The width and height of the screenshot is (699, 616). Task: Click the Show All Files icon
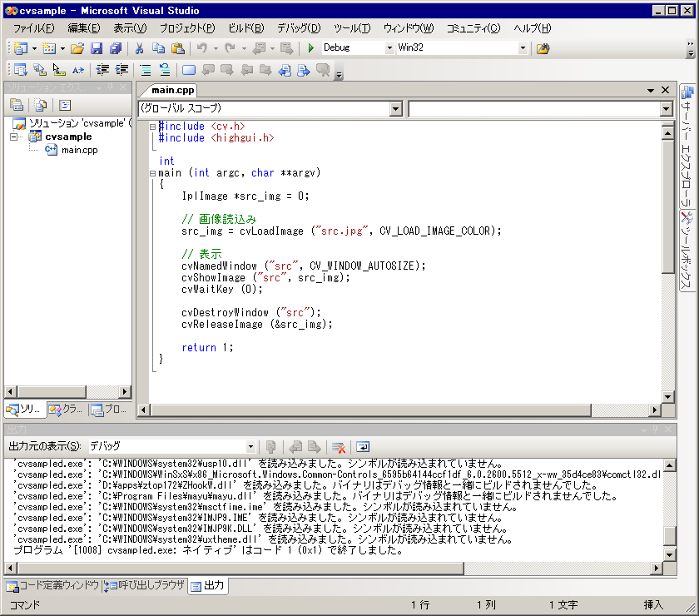[x=41, y=105]
